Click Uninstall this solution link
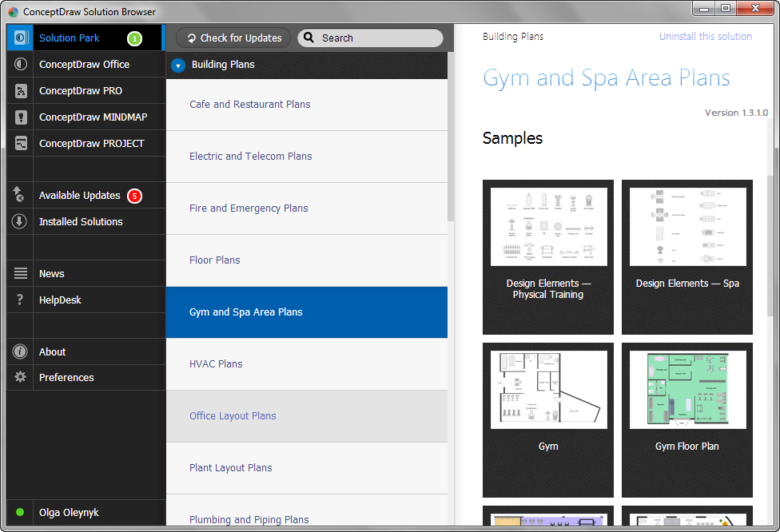780x532 pixels. [x=706, y=36]
